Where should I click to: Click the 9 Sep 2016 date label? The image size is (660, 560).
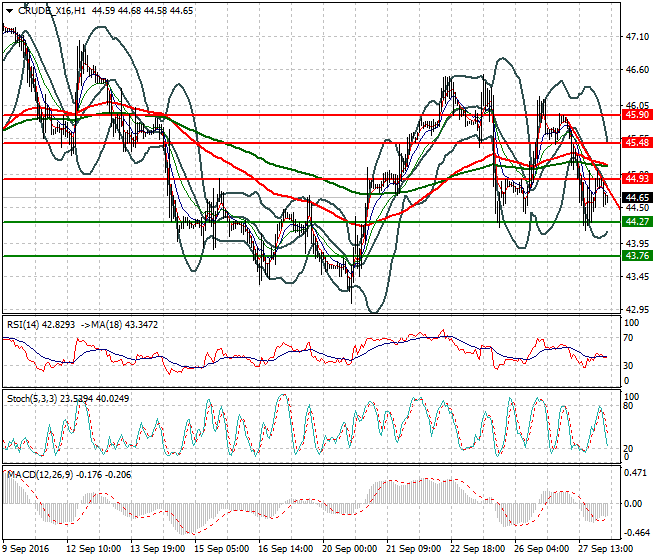(26, 549)
